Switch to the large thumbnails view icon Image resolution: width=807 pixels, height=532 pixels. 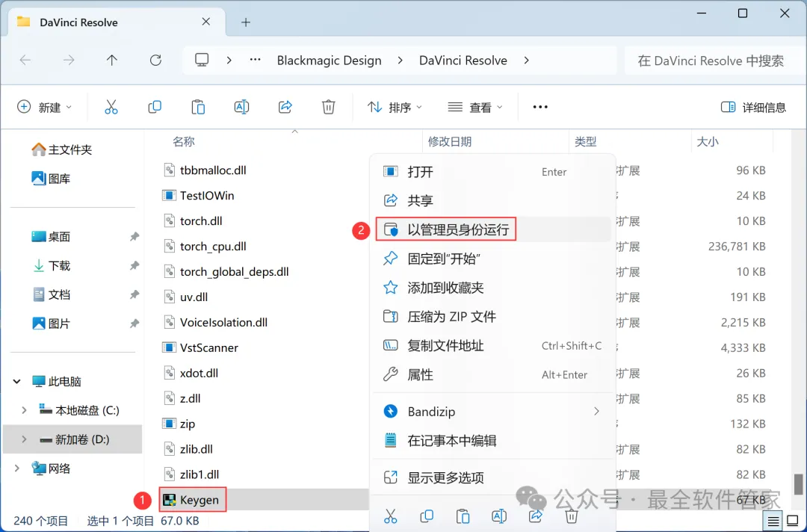793,522
